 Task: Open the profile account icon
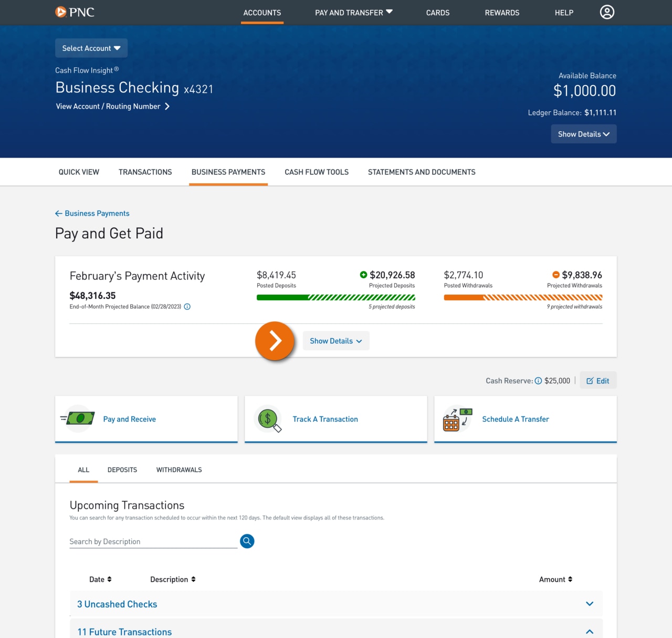(607, 12)
